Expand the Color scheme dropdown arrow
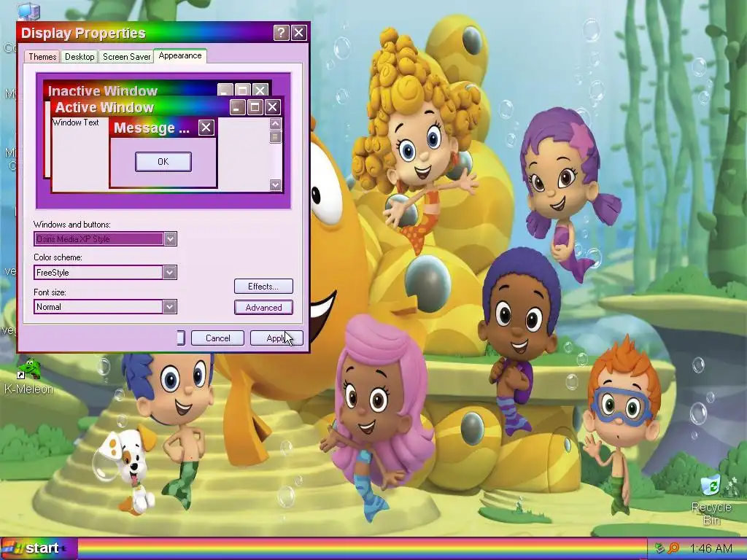The image size is (747, 560). (x=169, y=273)
